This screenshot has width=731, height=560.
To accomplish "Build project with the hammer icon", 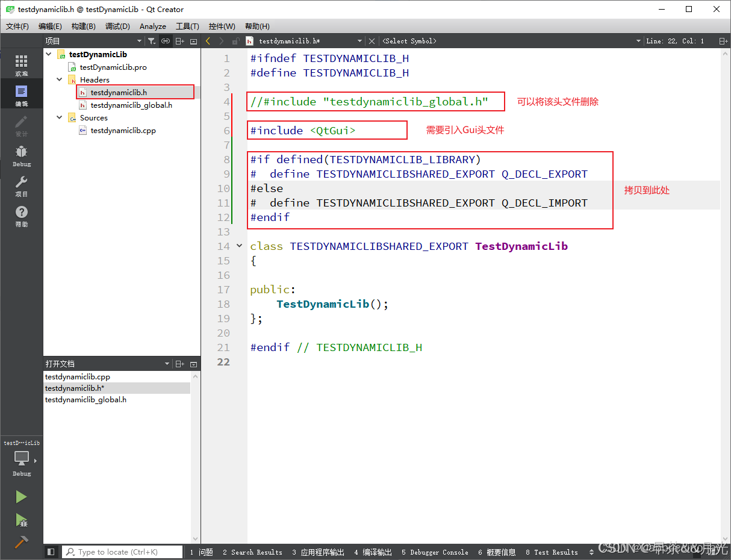I will 21,541.
